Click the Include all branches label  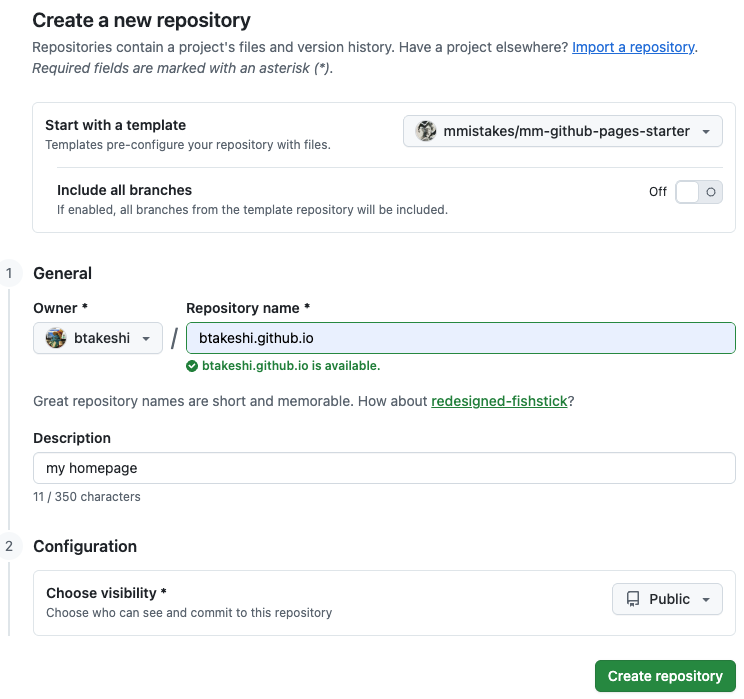[x=124, y=190]
